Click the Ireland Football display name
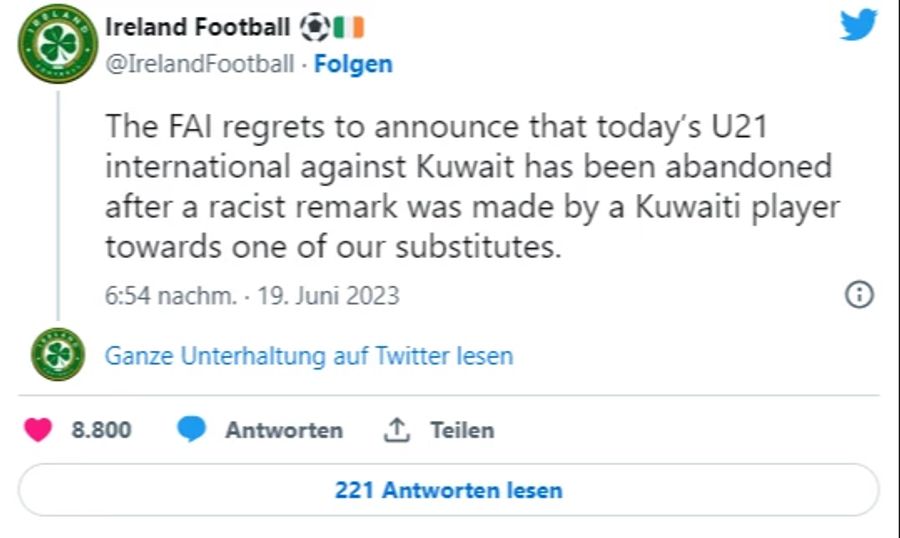900x538 pixels. 197,27
